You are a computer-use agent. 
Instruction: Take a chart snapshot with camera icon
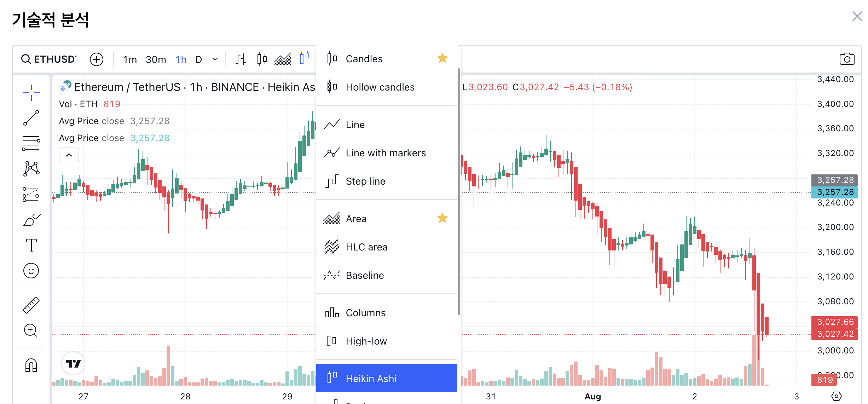click(x=847, y=59)
